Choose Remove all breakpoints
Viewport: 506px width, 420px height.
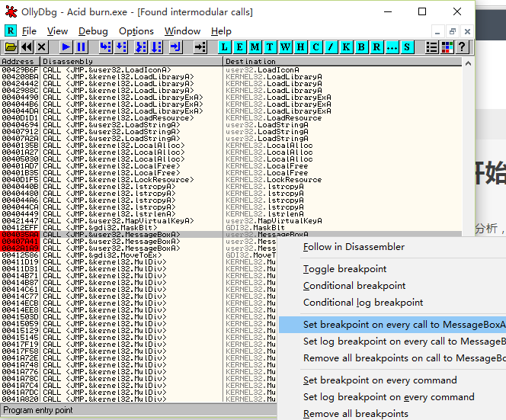click(x=356, y=414)
